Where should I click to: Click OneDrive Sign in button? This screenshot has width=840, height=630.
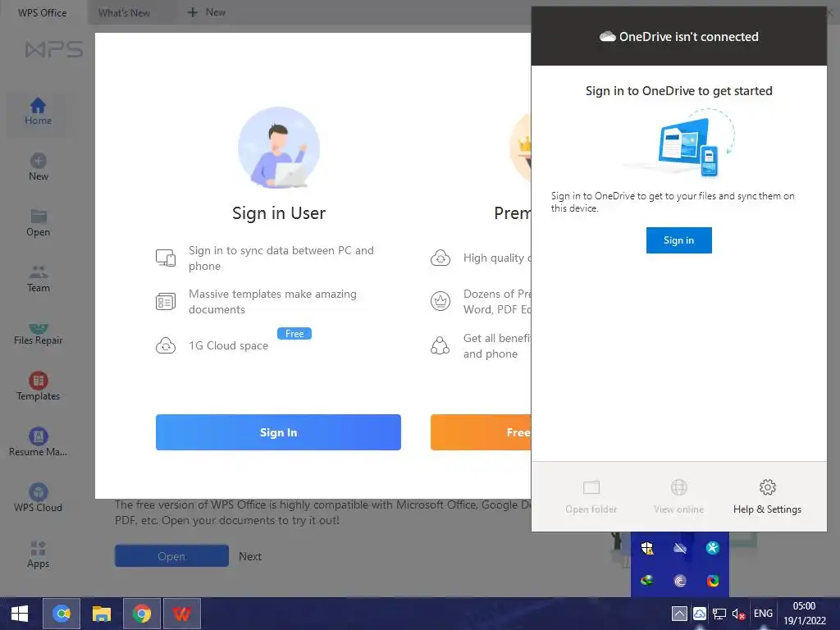(x=678, y=240)
